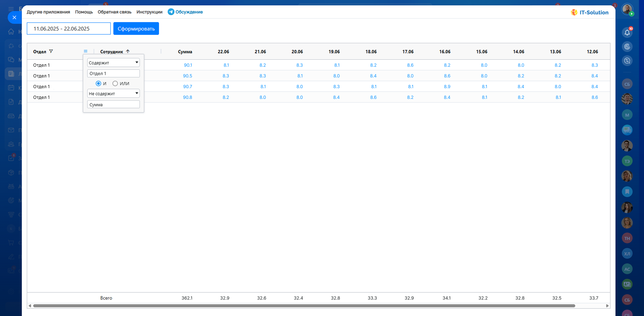This screenshot has width=644, height=316.
Task: Click the sort arrow beside Сотрудник
Action: click(x=128, y=51)
